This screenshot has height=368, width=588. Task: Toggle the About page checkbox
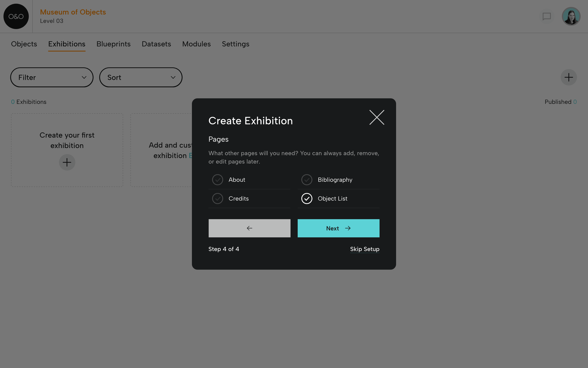pyautogui.click(x=217, y=180)
